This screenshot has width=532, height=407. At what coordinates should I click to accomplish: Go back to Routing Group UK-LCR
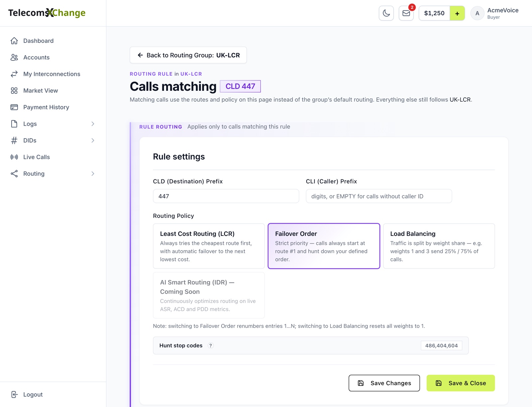(188, 55)
